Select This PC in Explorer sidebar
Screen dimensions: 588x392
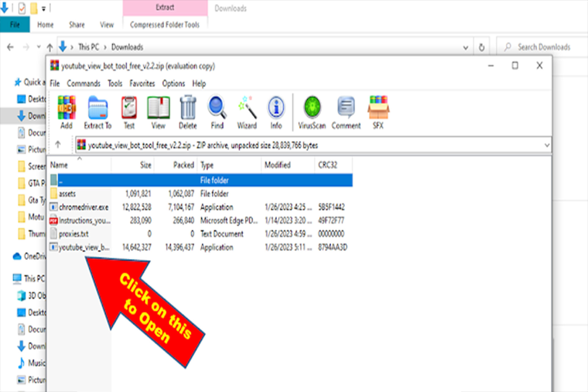(x=29, y=278)
